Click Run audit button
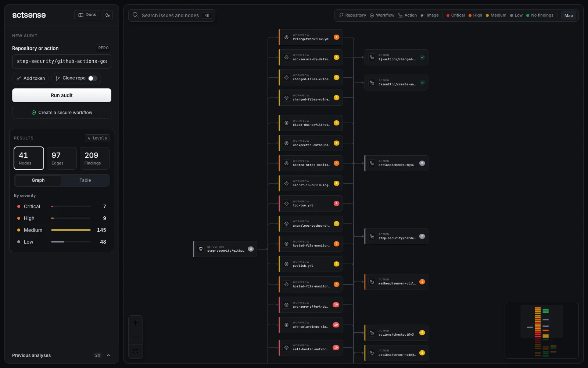Image resolution: width=588 pixels, height=368 pixels. coord(62,95)
